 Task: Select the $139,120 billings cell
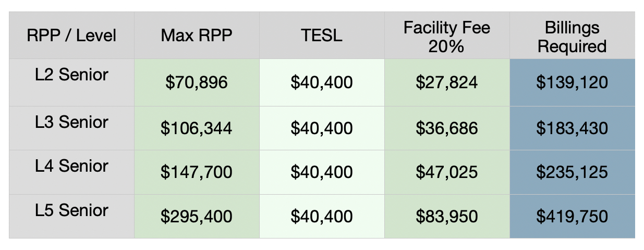[572, 82]
